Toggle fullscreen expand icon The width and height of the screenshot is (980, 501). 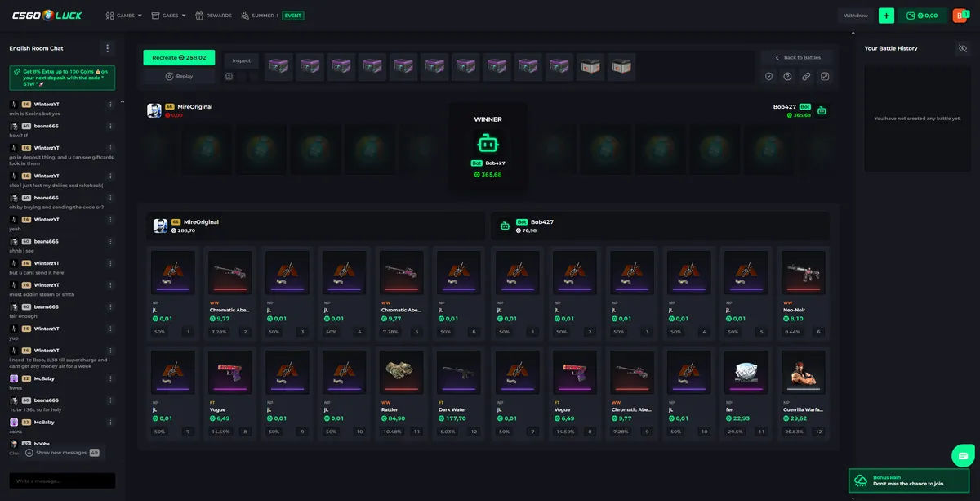[x=825, y=77]
